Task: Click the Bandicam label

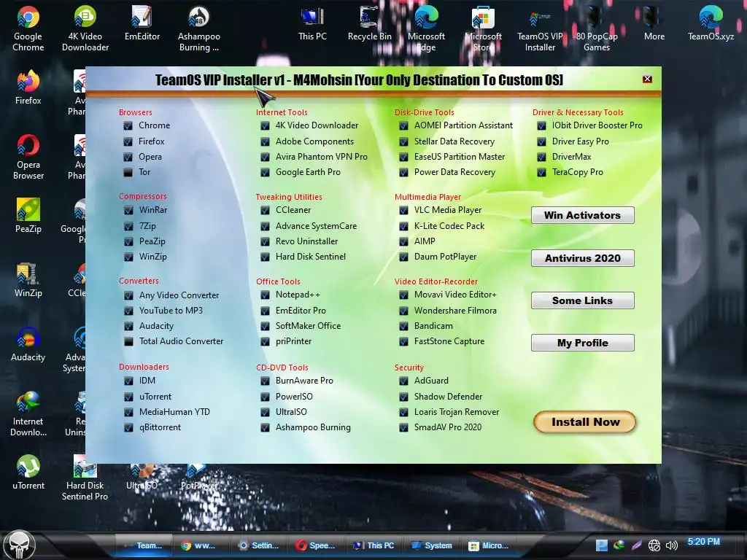Action: 433,326
